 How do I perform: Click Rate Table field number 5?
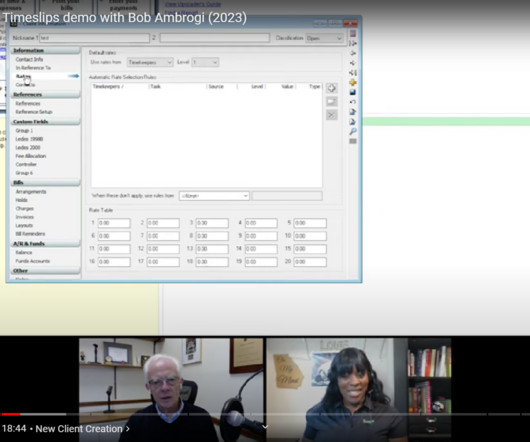(x=310, y=223)
